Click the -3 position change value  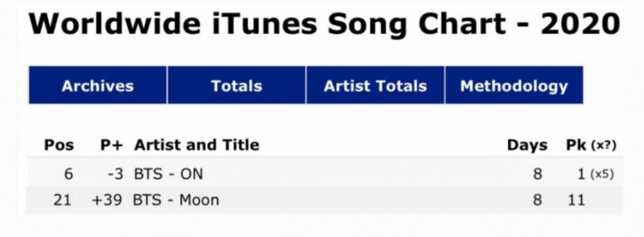point(115,174)
